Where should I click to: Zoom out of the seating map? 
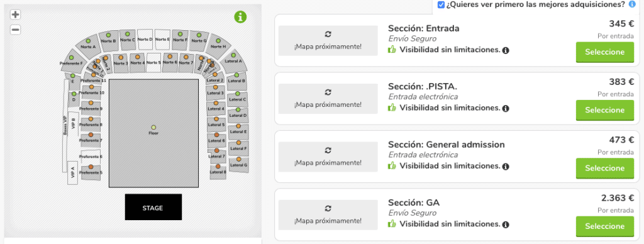coord(15,30)
